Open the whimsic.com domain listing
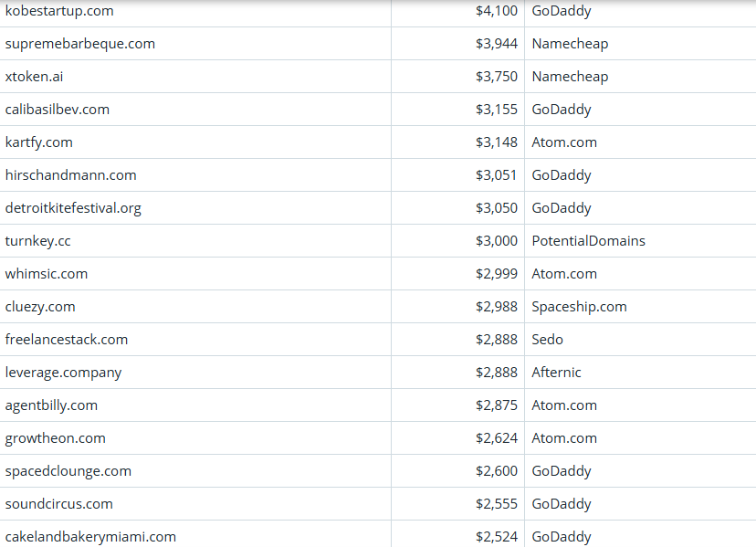Screen dimensions: 756x547 click(x=47, y=274)
